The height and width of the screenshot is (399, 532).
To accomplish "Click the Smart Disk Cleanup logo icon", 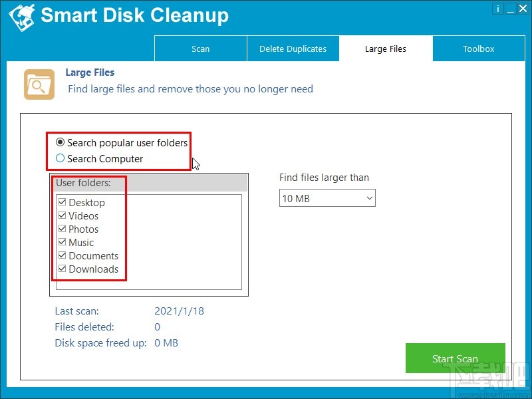I will (x=22, y=17).
